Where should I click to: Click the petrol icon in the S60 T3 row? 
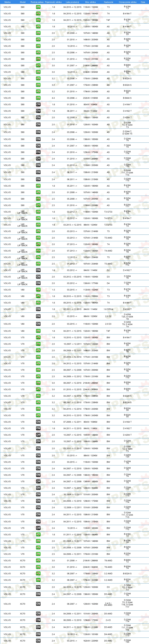point(38,7)
